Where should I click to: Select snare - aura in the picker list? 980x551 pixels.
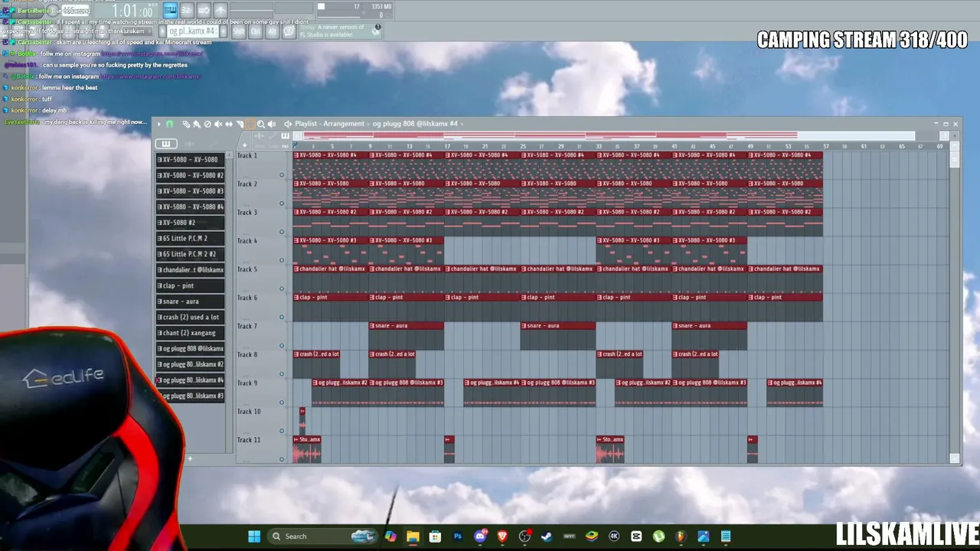coord(191,302)
